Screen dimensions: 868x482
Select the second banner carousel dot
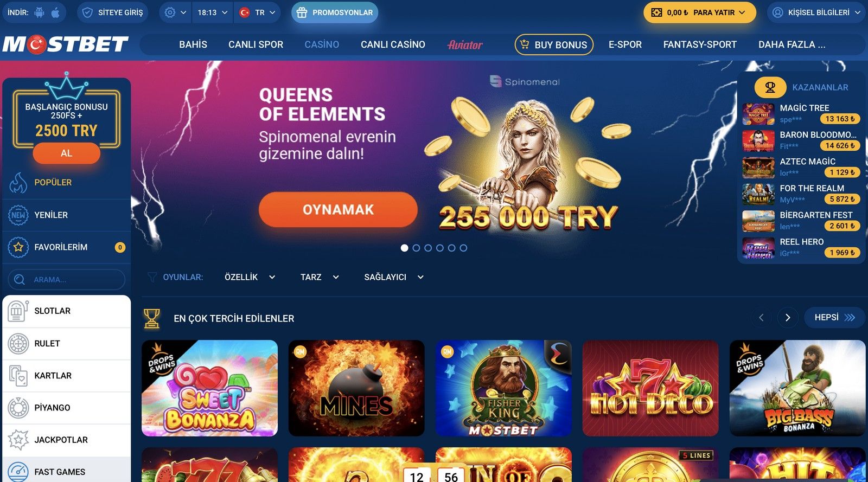coord(416,248)
